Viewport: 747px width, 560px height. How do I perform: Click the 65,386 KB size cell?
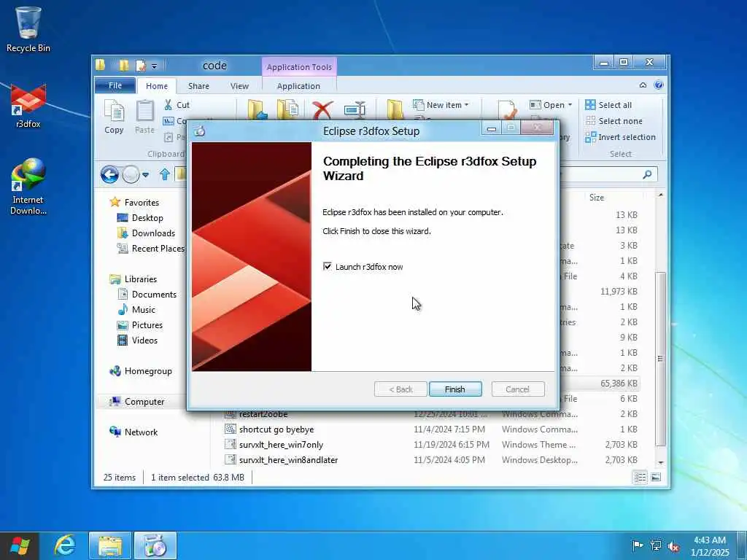(x=619, y=383)
